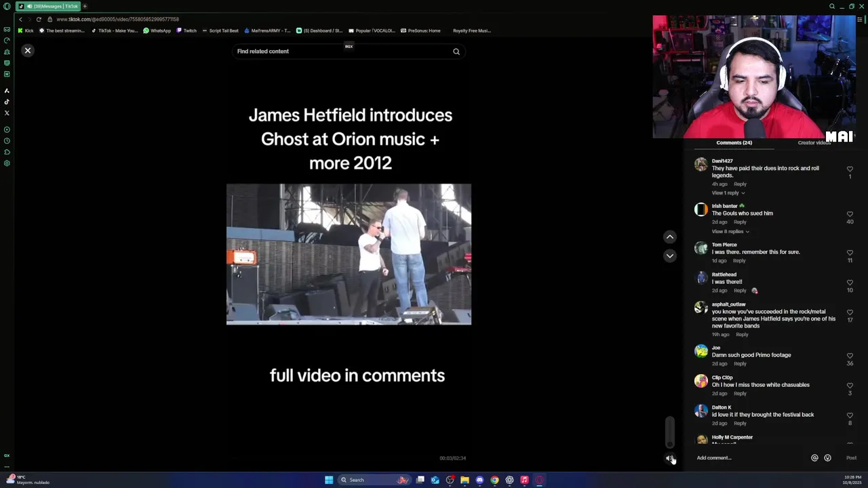Open File Explorer from the taskbar
868x488 pixels.
[x=465, y=480]
